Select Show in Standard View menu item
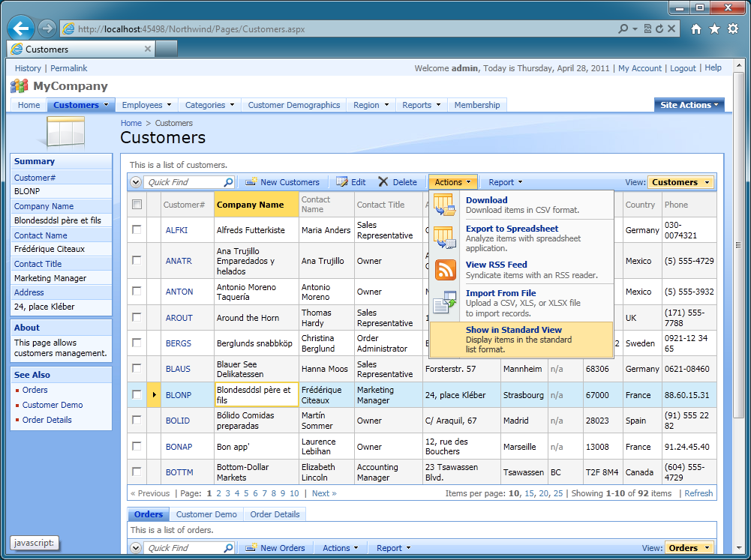 (513, 330)
